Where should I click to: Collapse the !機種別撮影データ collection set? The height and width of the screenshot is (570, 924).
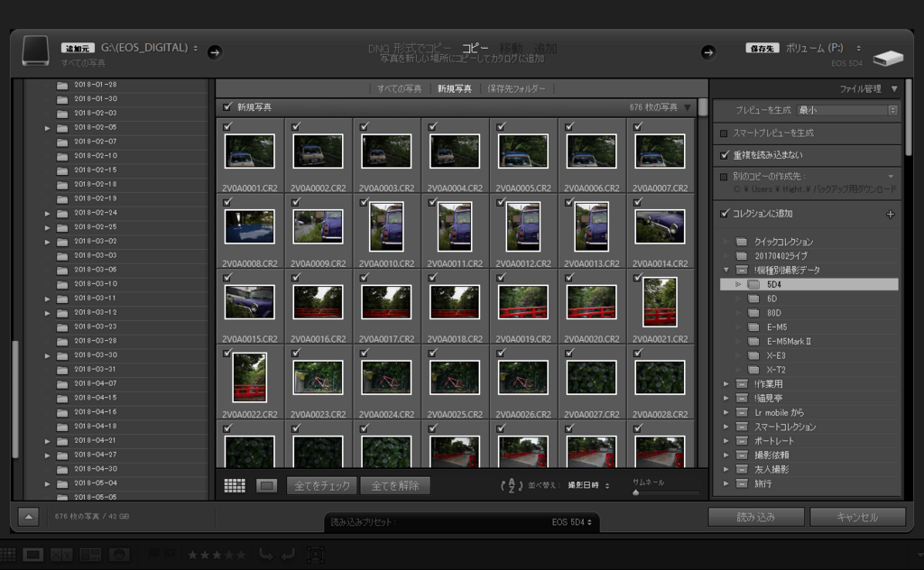(x=726, y=271)
